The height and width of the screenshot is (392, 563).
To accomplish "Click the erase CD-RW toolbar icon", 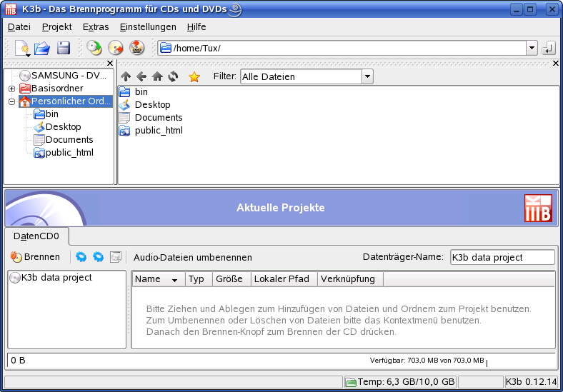I will [116, 48].
